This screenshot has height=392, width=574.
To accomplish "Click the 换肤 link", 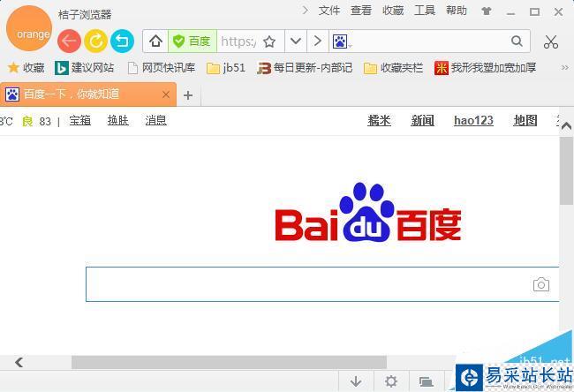I will pos(117,120).
